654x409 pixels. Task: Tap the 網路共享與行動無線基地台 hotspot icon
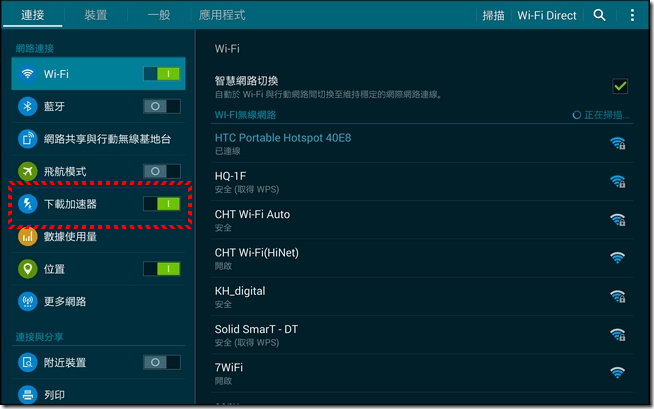tap(27, 138)
